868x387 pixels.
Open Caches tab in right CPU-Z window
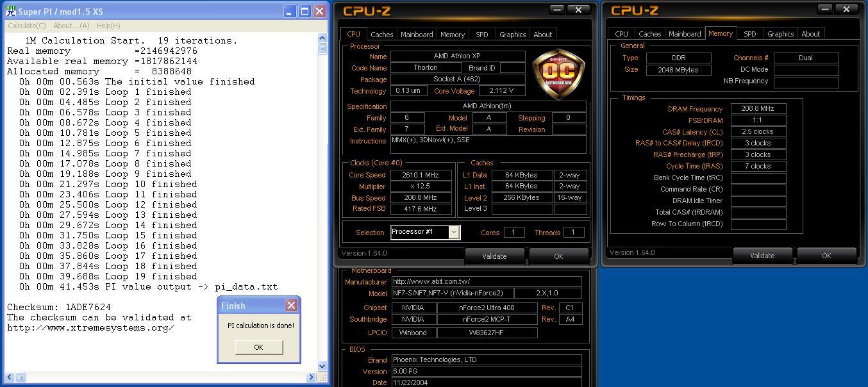[x=649, y=34]
